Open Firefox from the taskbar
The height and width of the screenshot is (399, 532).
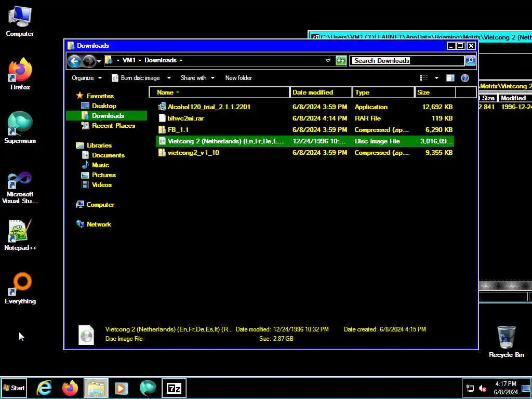coord(70,388)
